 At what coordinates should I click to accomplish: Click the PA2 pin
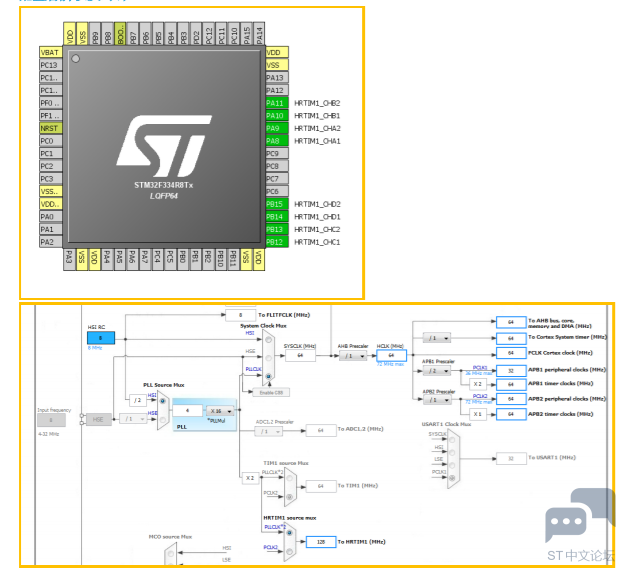point(51,242)
